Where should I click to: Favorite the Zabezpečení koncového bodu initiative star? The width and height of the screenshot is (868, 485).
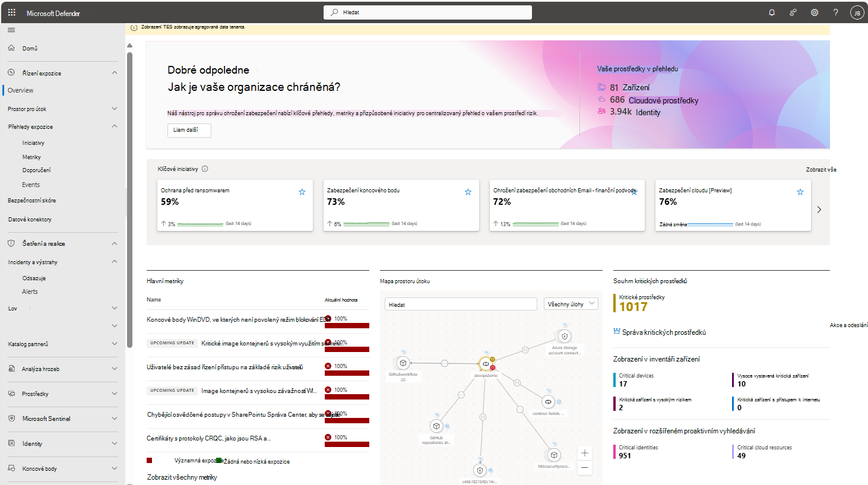coord(468,192)
